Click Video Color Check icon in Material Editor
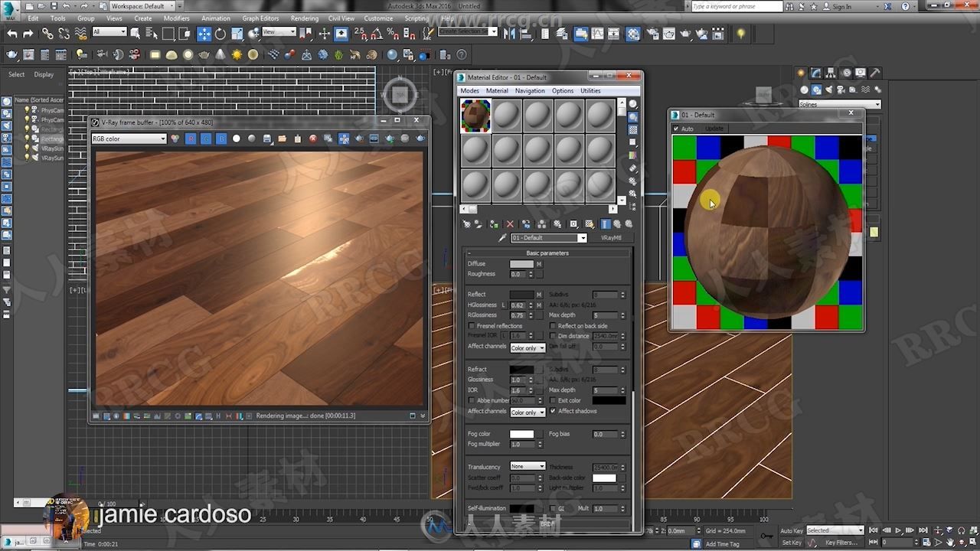The image size is (980, 551). tap(632, 155)
